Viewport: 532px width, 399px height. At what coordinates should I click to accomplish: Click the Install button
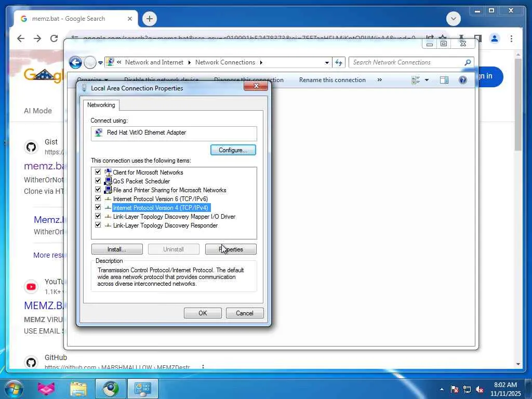pos(117,249)
